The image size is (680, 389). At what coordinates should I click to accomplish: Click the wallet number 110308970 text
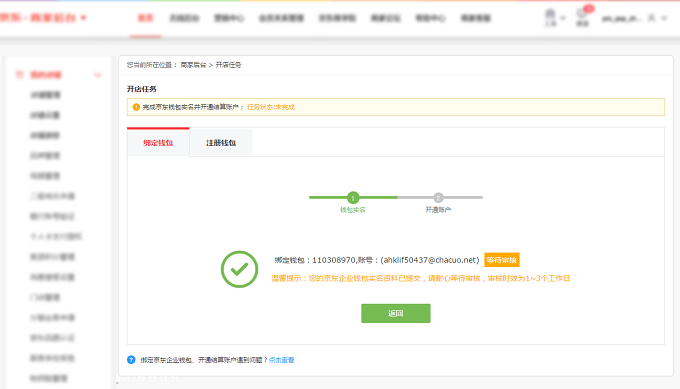pos(334,260)
